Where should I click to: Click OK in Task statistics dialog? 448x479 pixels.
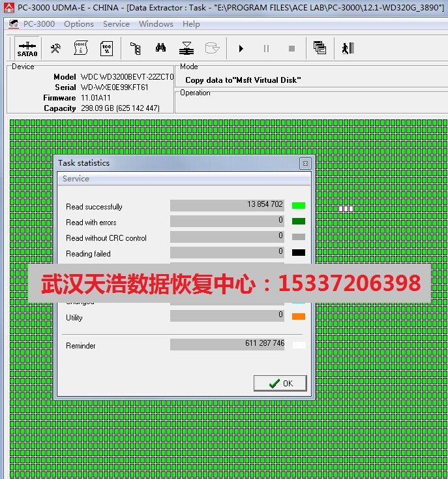(x=280, y=383)
